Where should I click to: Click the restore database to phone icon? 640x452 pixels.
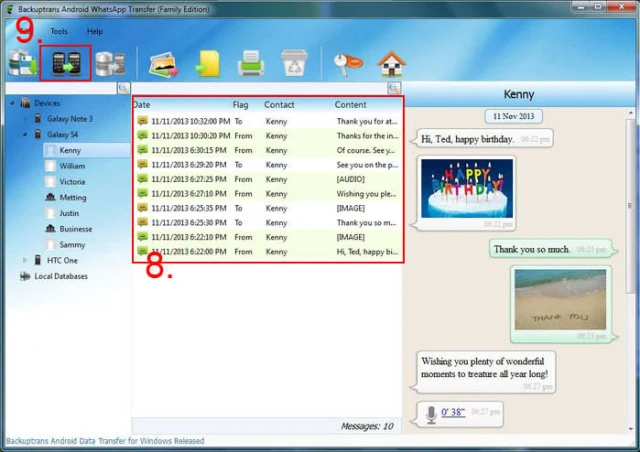pos(110,64)
